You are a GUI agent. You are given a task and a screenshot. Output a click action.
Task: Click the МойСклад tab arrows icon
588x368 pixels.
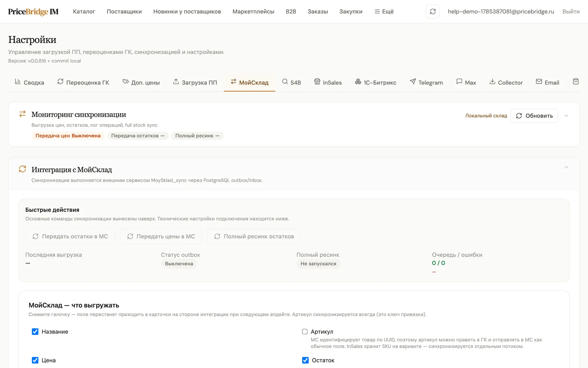pos(233,82)
